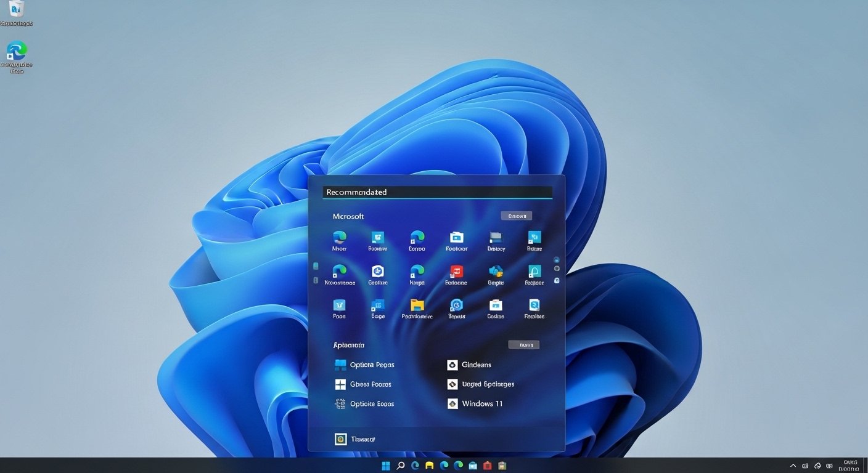Screen dimensions: 868x473
Task: Click the Start button on the taskbar
Action: pyautogui.click(x=385, y=466)
